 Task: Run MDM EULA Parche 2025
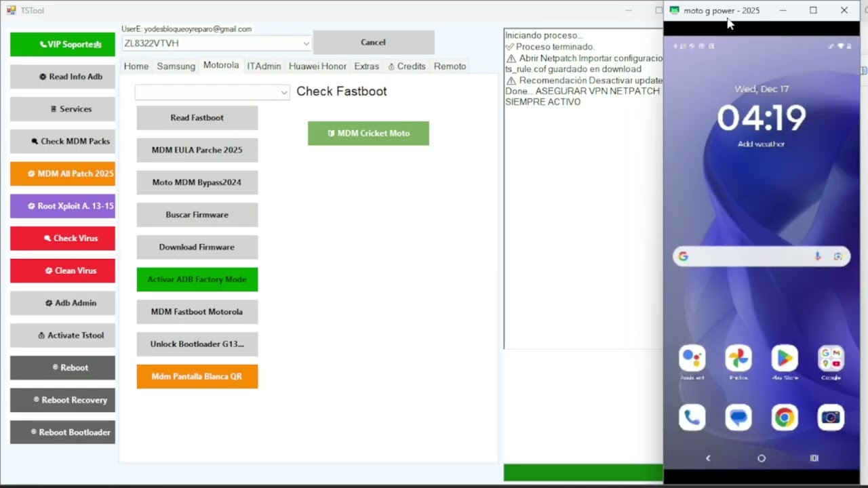coord(197,150)
